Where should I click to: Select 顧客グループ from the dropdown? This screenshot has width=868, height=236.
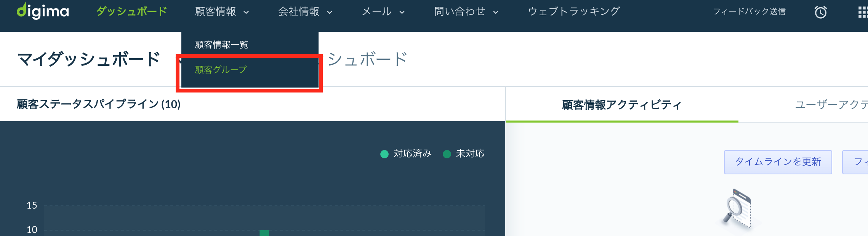221,70
